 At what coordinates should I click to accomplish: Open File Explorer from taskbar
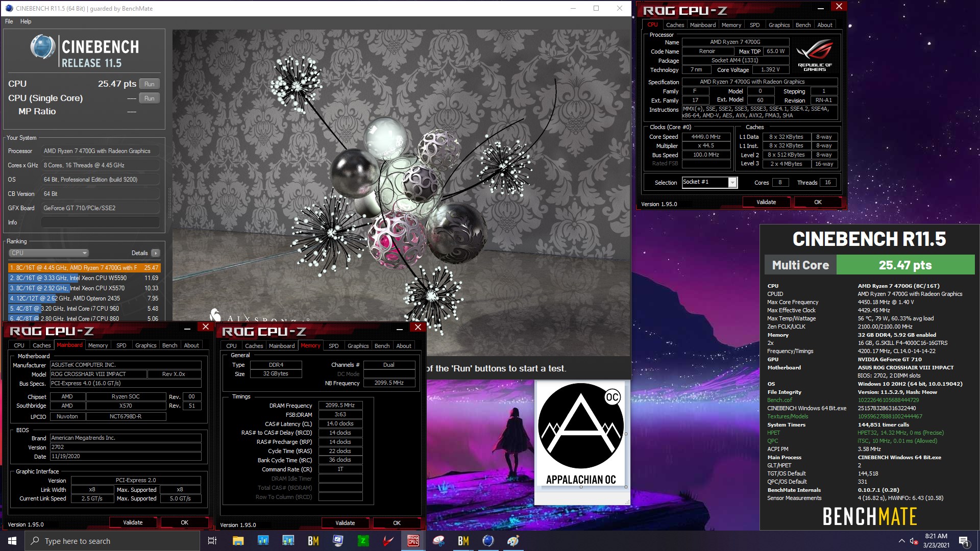coord(238,541)
